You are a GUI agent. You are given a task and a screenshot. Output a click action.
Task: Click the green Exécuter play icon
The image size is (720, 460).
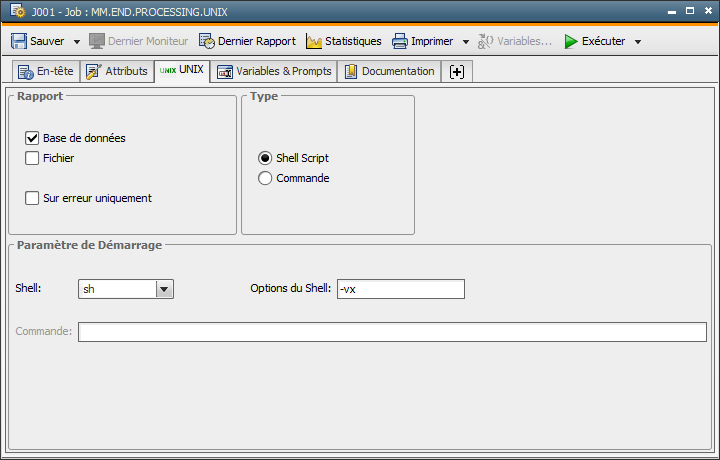(x=571, y=41)
